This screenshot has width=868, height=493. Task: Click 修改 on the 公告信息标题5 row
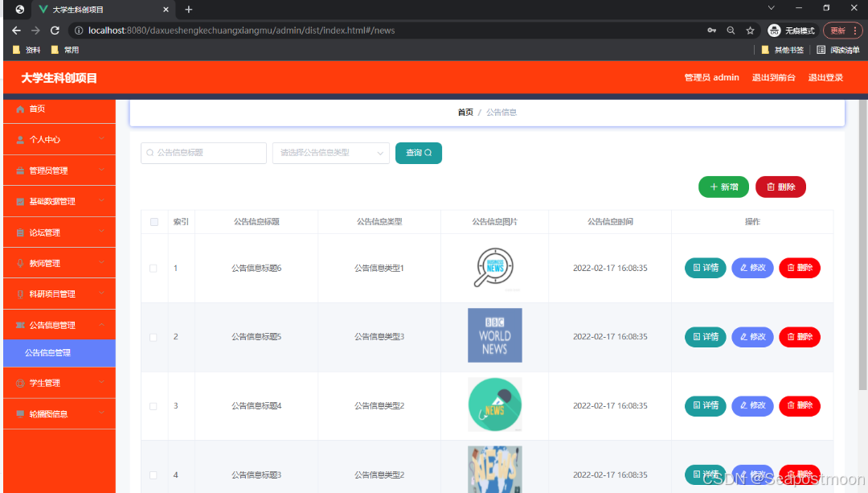pyautogui.click(x=752, y=336)
